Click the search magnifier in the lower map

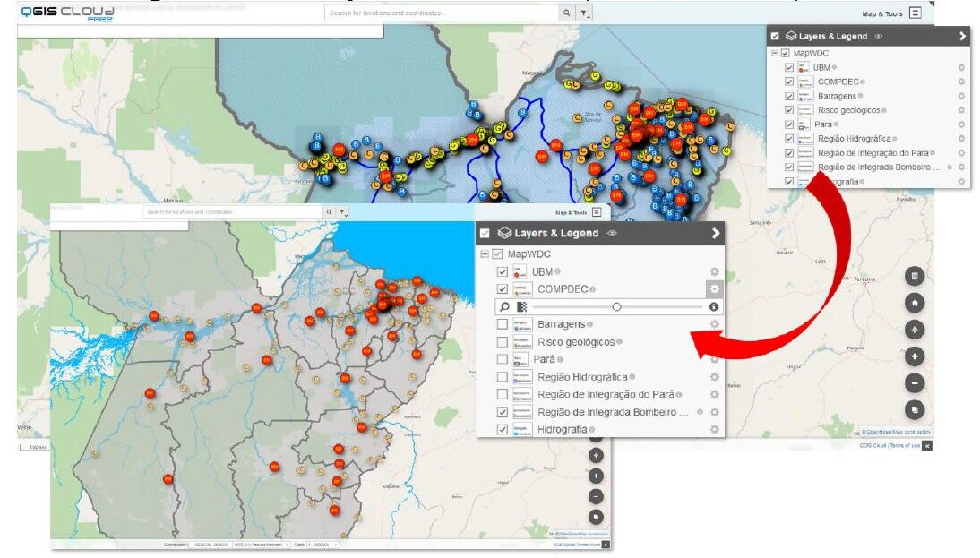(329, 212)
